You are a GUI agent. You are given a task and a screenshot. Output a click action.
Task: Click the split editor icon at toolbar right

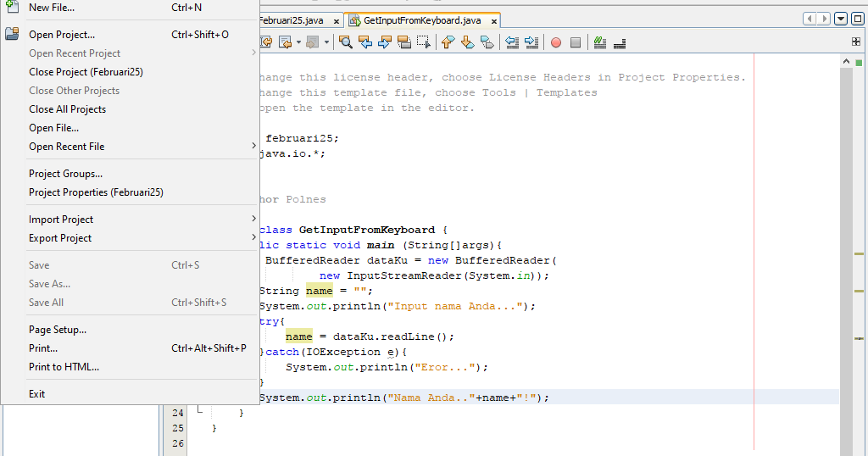(x=856, y=42)
